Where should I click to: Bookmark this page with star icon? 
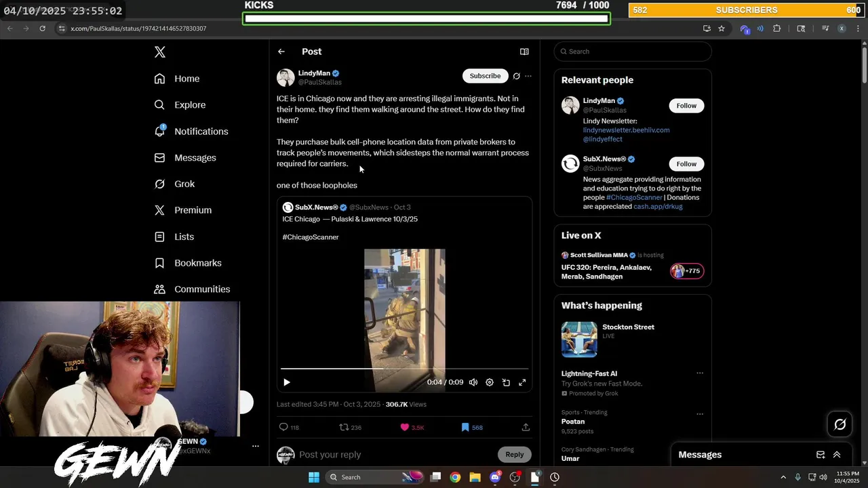(722, 28)
